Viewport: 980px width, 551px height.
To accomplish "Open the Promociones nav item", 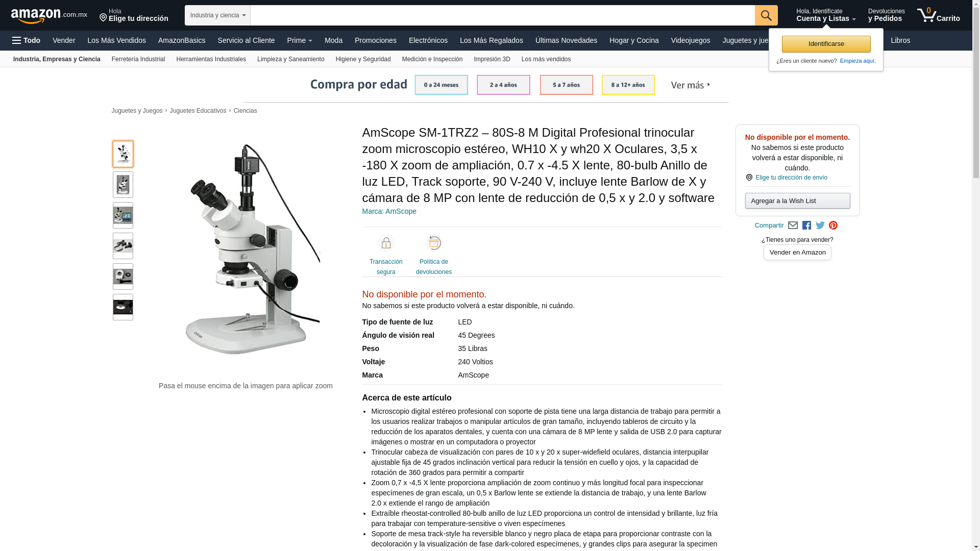I will click(x=375, y=40).
